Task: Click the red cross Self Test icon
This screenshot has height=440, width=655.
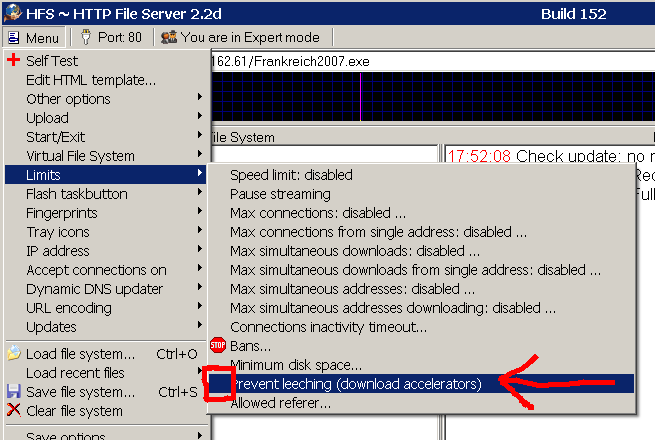Action: 13,60
